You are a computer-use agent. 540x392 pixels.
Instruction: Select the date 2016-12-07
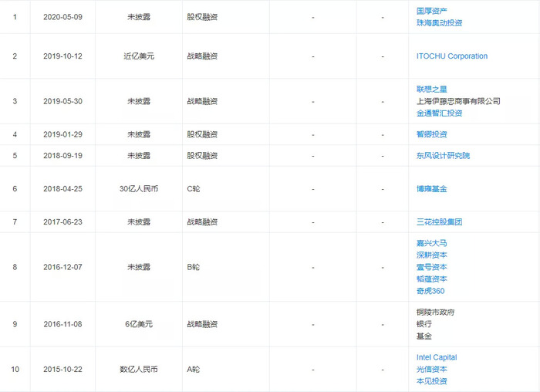pyautogui.click(x=62, y=267)
